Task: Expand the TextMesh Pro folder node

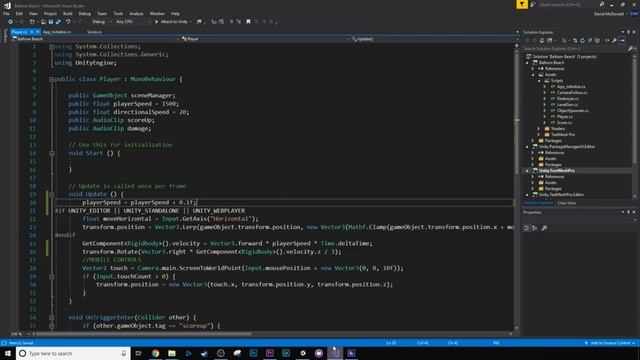Action: pyautogui.click(x=539, y=135)
